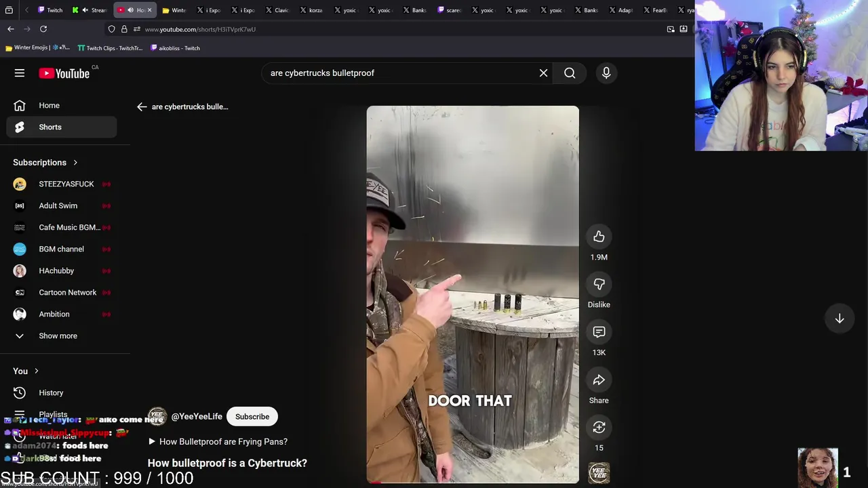Viewport: 868px width, 488px height.
Task: Open the BGM channel subscription
Action: point(62,249)
